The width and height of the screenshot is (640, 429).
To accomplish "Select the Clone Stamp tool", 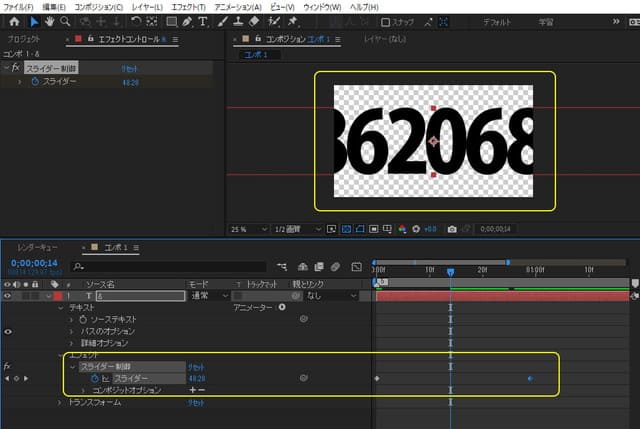I will pyautogui.click(x=238, y=22).
